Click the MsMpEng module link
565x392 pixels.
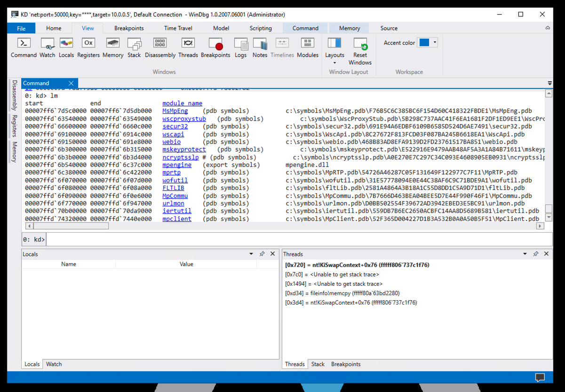pos(175,111)
